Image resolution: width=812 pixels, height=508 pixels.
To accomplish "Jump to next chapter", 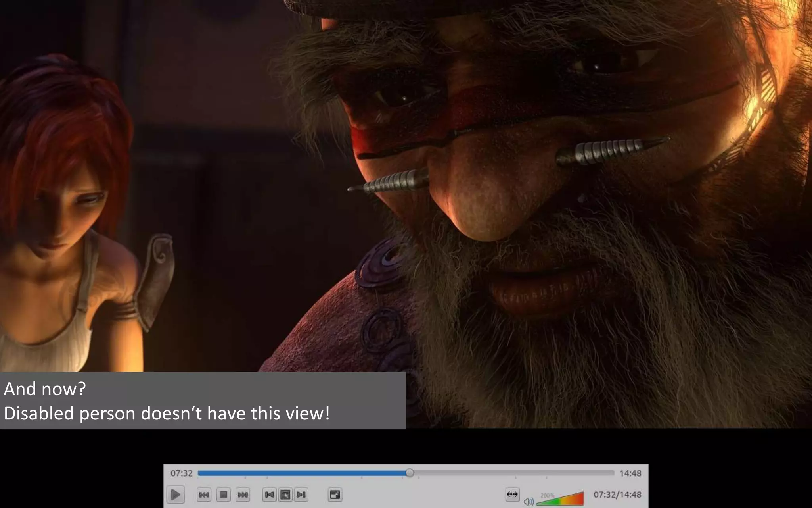I will pyautogui.click(x=301, y=495).
